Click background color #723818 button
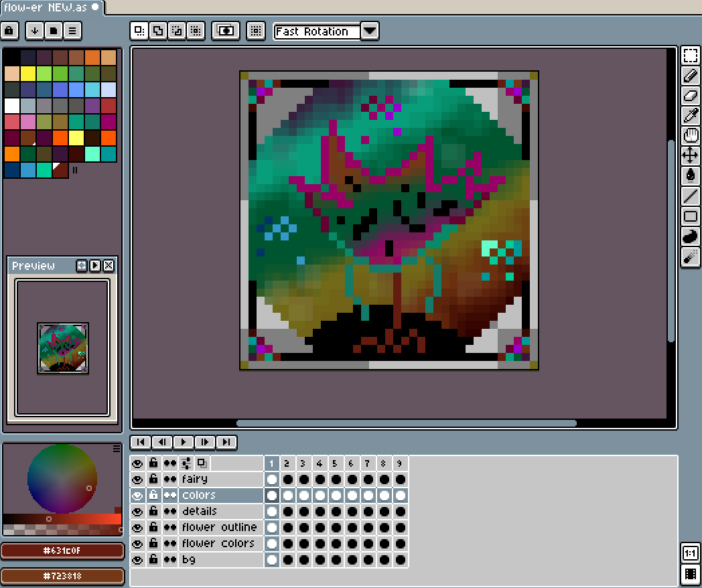This screenshot has height=588, width=702. point(62,576)
